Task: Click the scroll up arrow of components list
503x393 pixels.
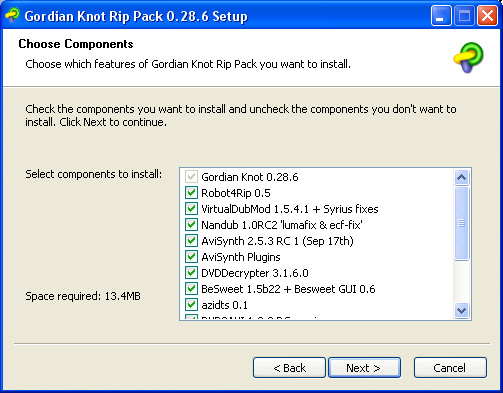Action: point(462,177)
